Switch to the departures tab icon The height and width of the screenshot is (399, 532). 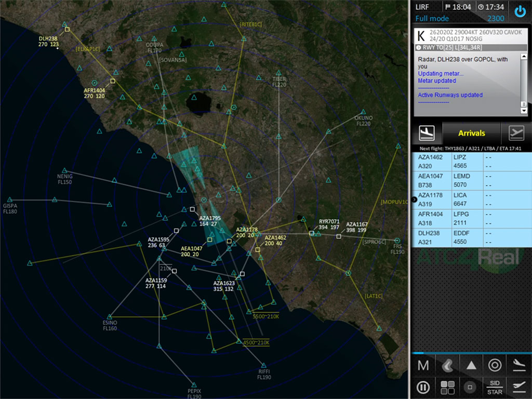(516, 134)
